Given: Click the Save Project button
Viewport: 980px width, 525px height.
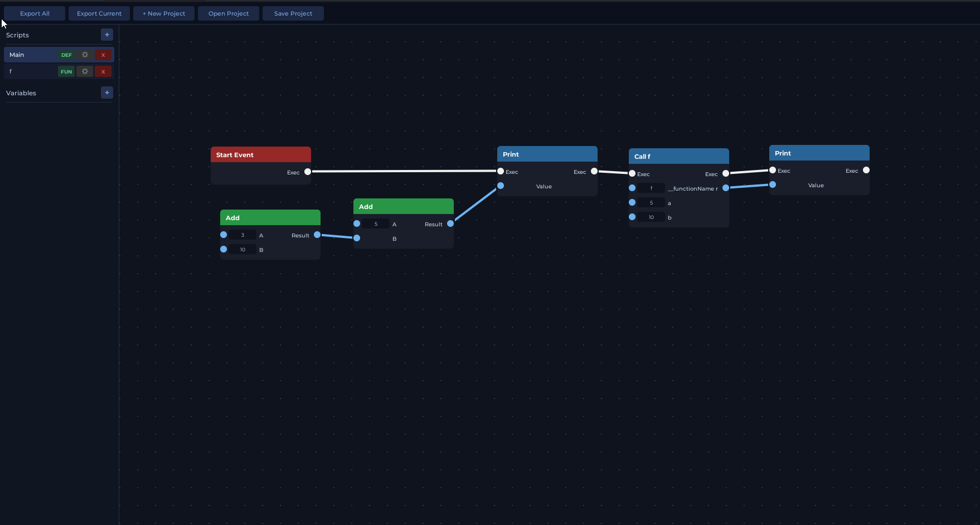Looking at the screenshot, I should click(293, 13).
